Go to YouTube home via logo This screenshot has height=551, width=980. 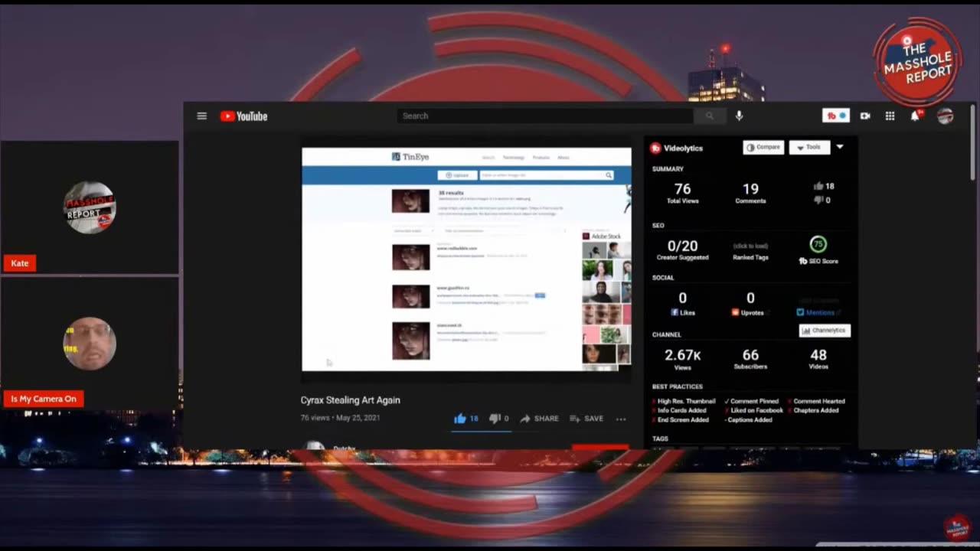pyautogui.click(x=244, y=116)
